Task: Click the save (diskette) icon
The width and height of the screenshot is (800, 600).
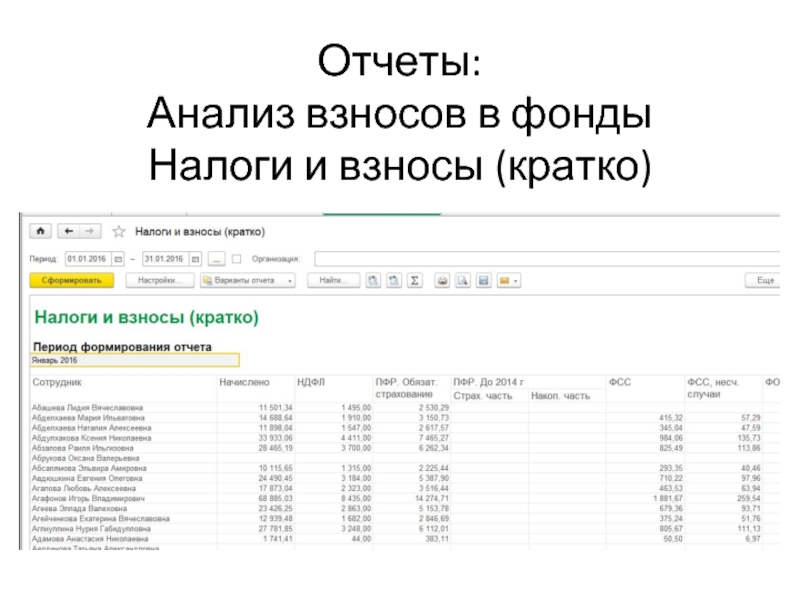Action: point(483,281)
